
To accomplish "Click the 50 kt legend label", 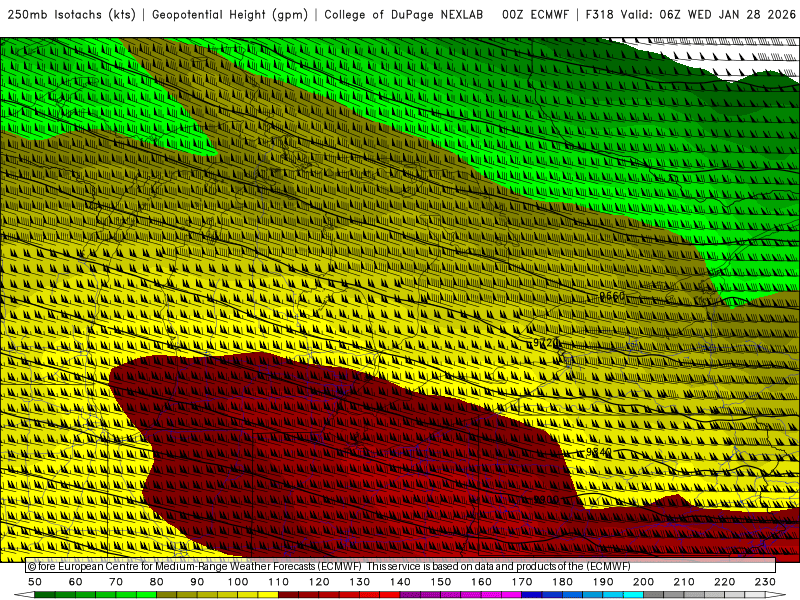I will coord(35,582).
